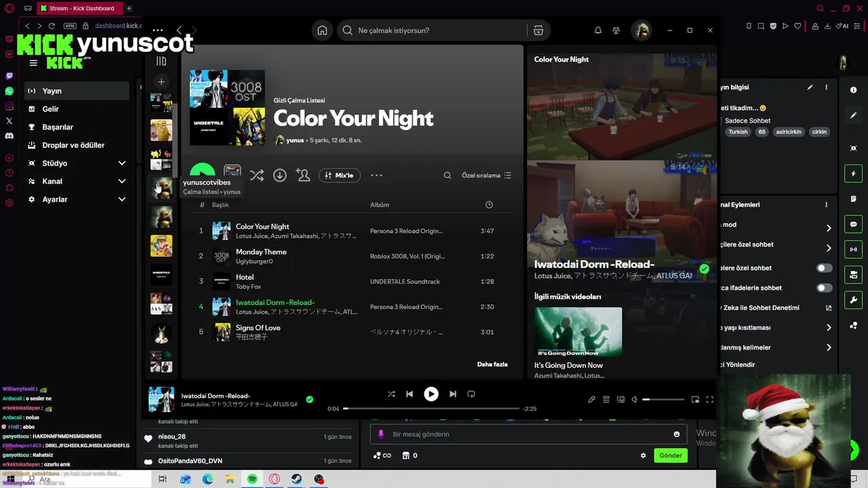Open the play queue icon
The image size is (868, 488).
click(x=606, y=400)
